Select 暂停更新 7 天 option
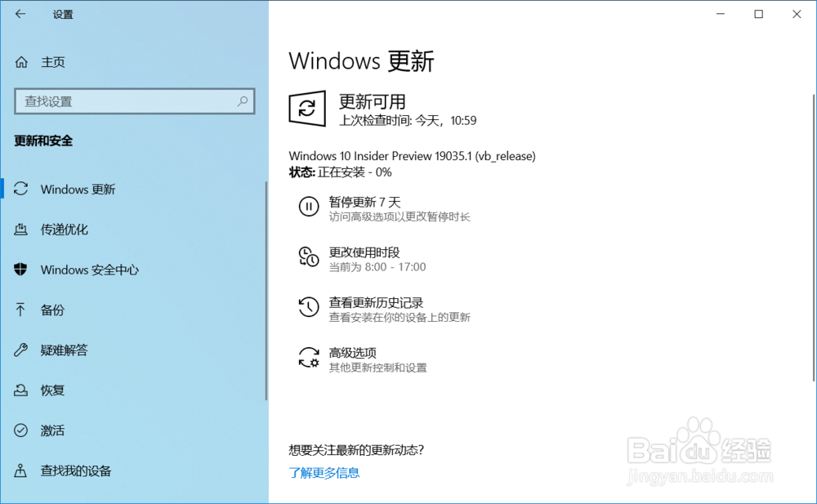 click(x=364, y=201)
